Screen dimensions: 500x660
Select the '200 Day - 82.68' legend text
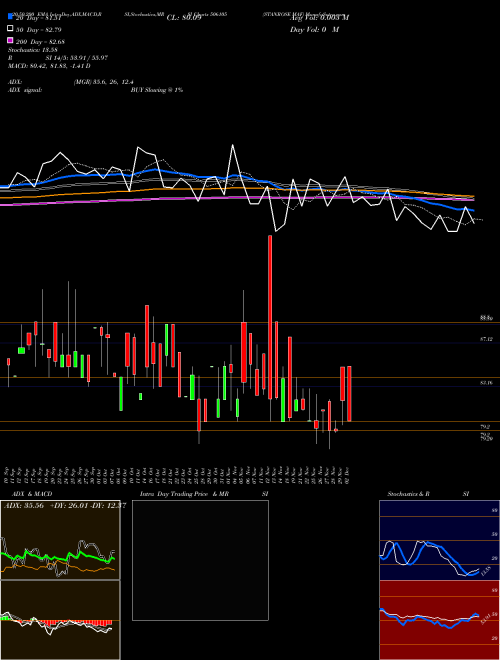tap(40, 42)
